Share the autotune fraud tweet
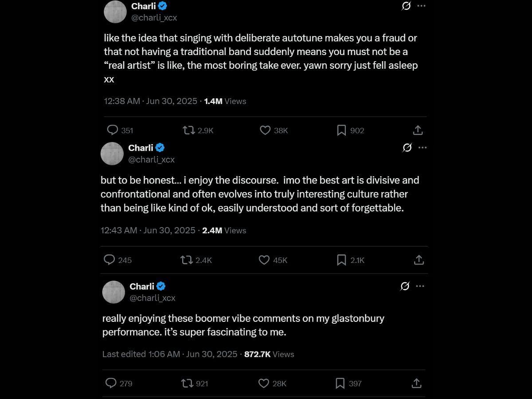 (418, 130)
